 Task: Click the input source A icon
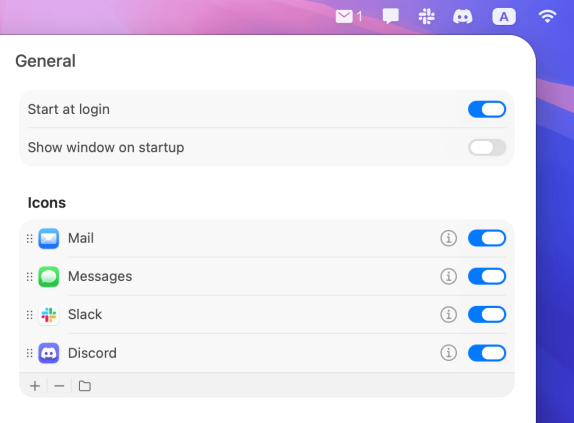[x=504, y=17]
